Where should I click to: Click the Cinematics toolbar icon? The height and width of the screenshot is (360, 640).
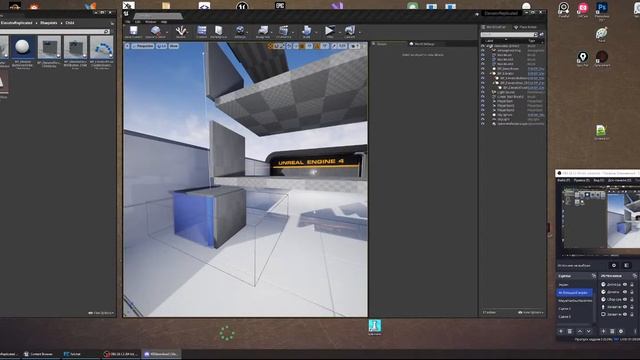tap(283, 31)
